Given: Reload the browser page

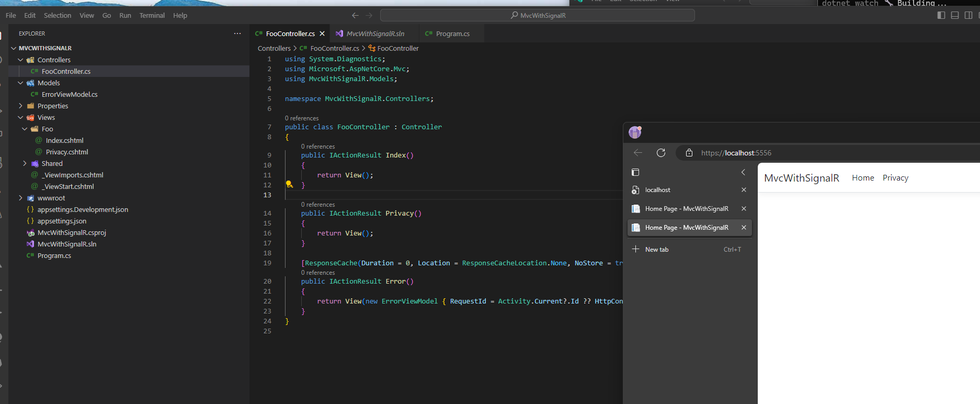Looking at the screenshot, I should 661,153.
